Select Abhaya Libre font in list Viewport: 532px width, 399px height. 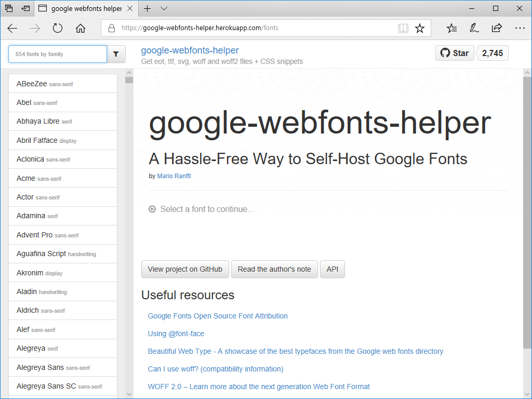tap(63, 121)
